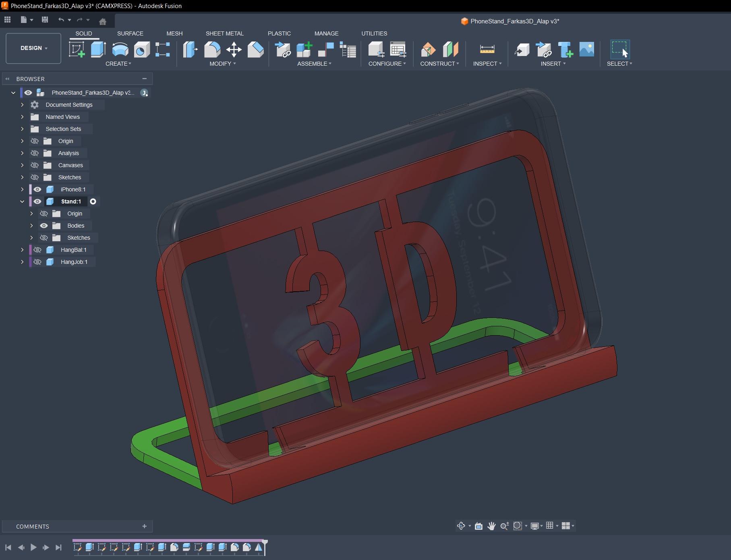
Task: Open the DESIGN workspace dropdown
Action: click(x=33, y=48)
